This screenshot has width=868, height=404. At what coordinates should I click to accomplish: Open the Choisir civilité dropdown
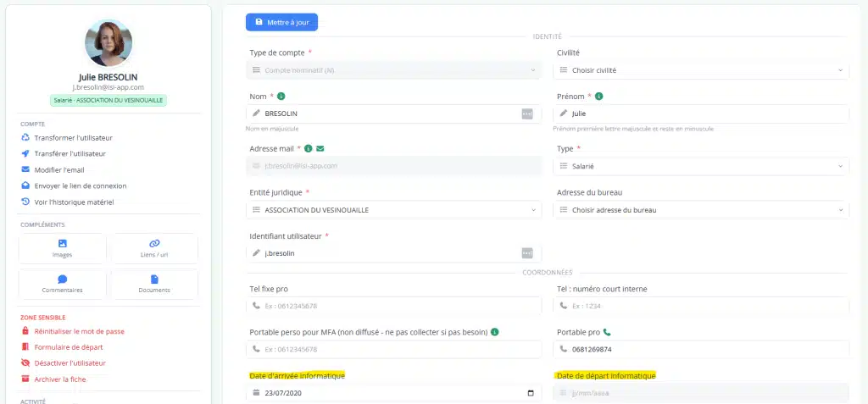(x=701, y=70)
